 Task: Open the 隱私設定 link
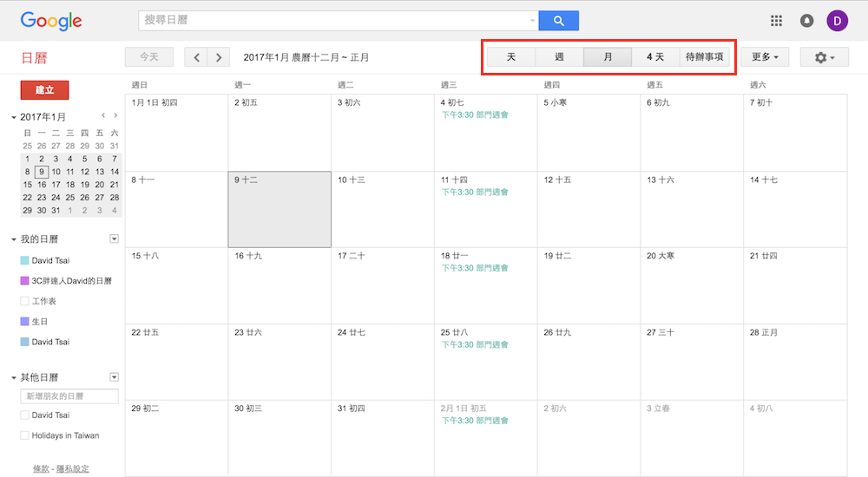point(73,469)
